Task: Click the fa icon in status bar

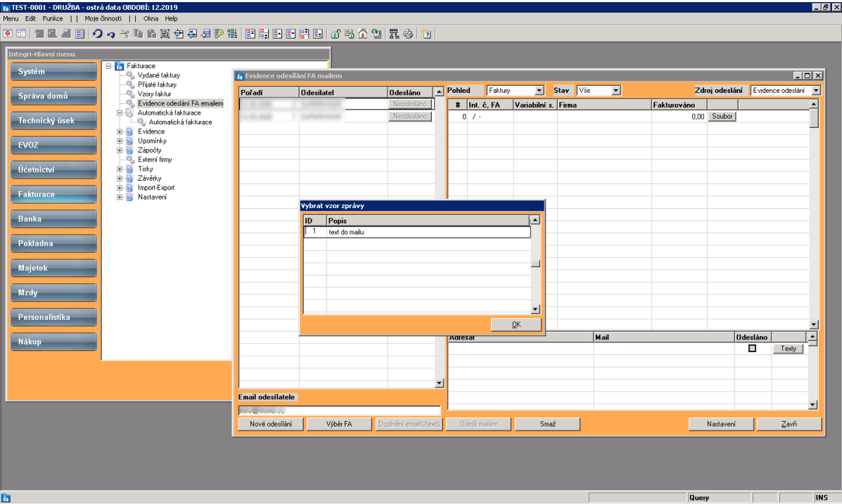Action: click(x=6, y=498)
